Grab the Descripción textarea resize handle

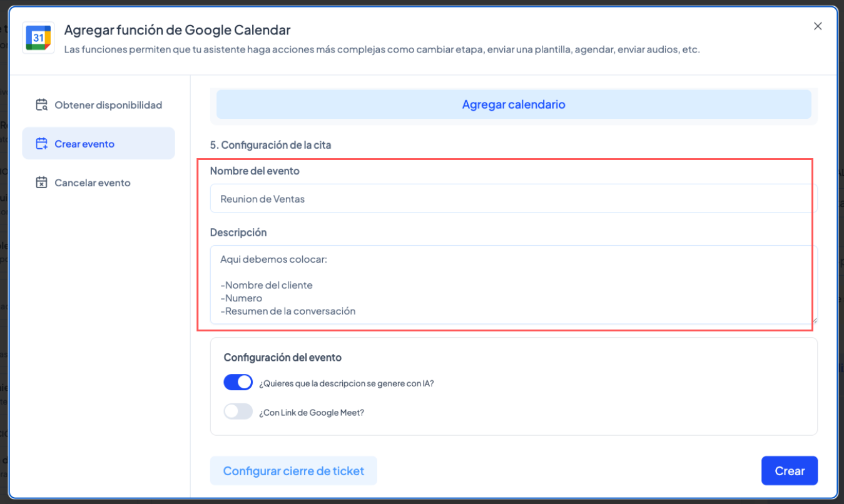tap(814, 320)
